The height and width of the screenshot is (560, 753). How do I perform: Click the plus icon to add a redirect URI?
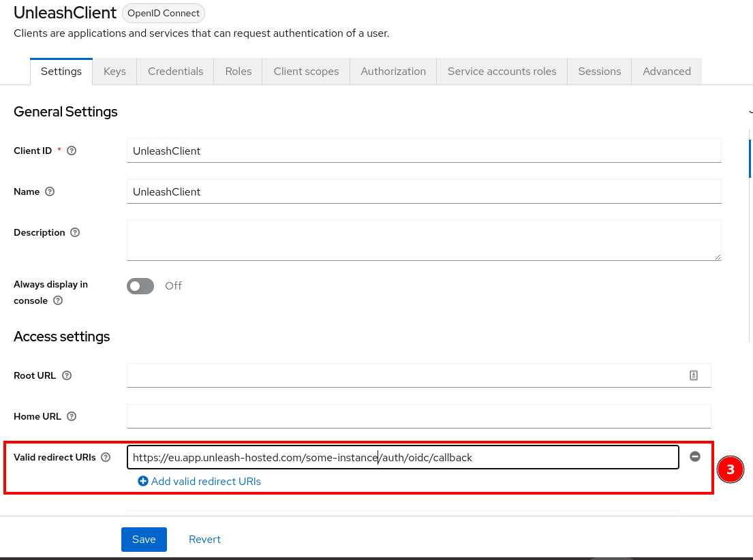[x=143, y=481]
